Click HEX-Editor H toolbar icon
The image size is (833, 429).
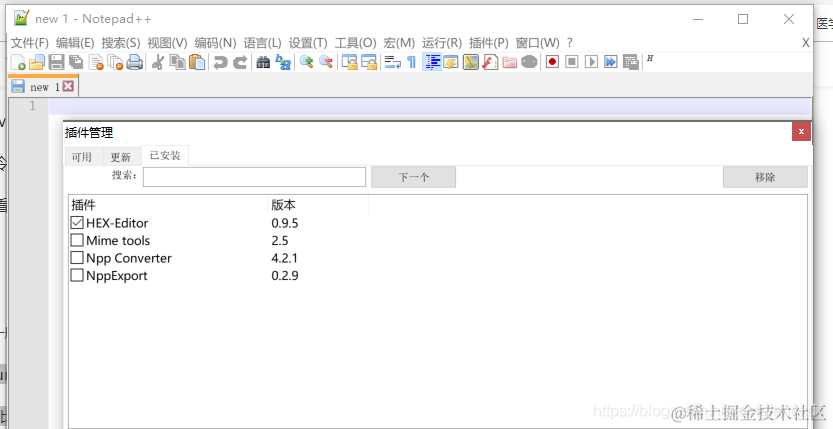click(650, 58)
